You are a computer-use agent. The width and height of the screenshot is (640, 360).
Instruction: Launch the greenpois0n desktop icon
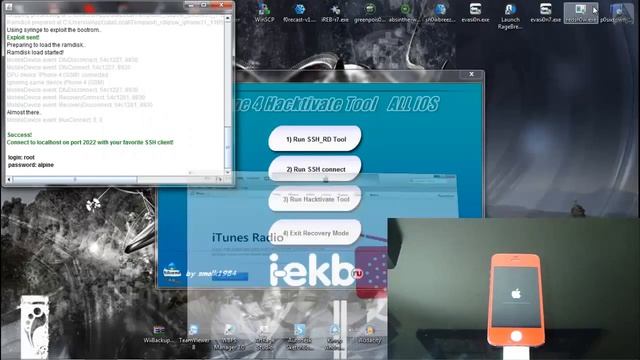click(370, 12)
